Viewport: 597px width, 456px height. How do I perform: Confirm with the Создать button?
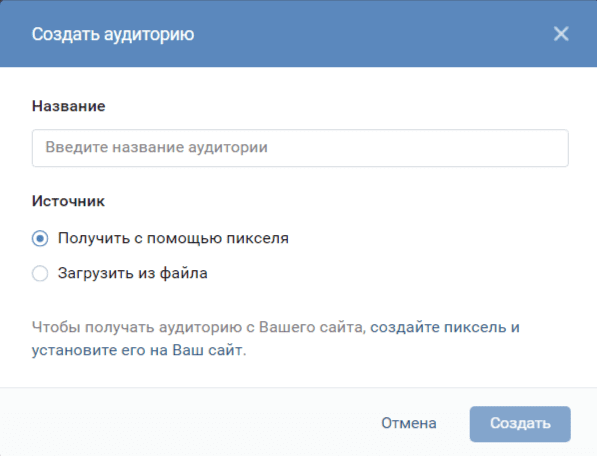click(520, 424)
